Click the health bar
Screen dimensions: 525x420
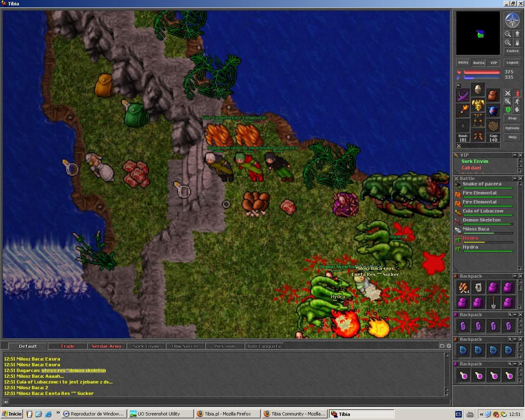(x=482, y=72)
